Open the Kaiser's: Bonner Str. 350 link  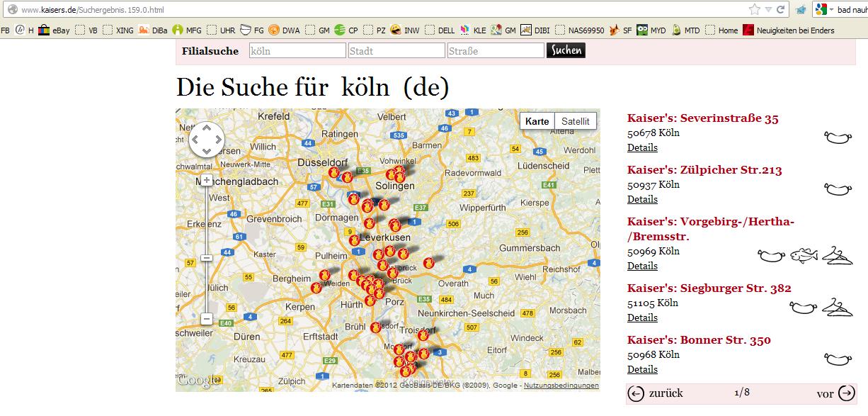click(699, 340)
